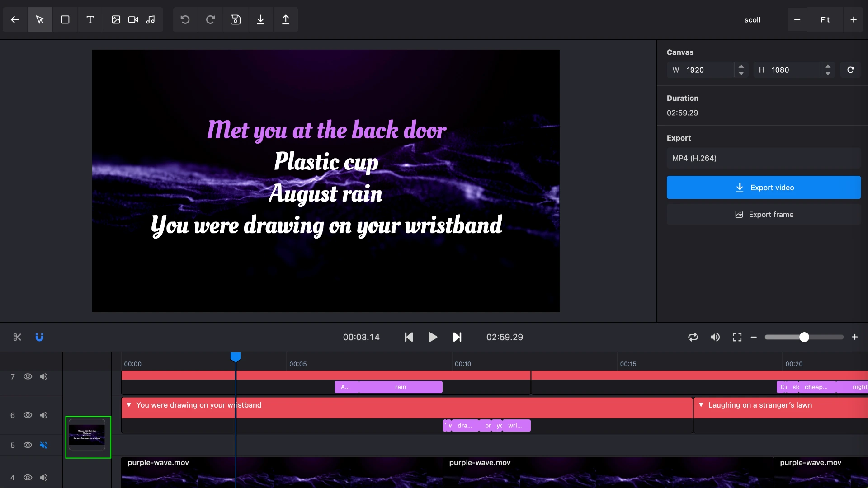Decrease canvas width with the down stepper
The height and width of the screenshot is (488, 868).
click(741, 74)
